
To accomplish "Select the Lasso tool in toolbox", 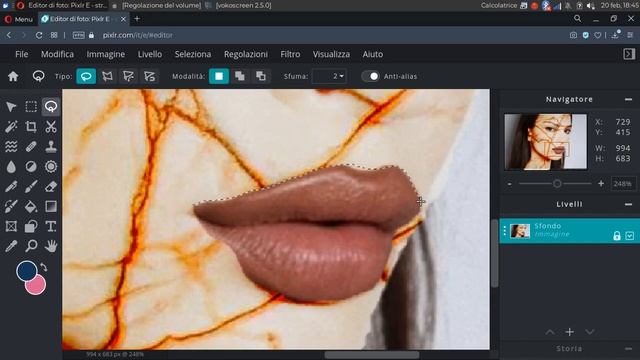I will point(51,107).
